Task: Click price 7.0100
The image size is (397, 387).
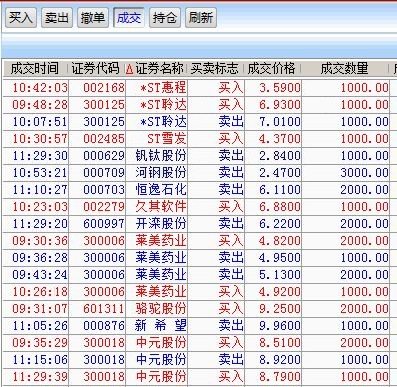Action: 280,122
